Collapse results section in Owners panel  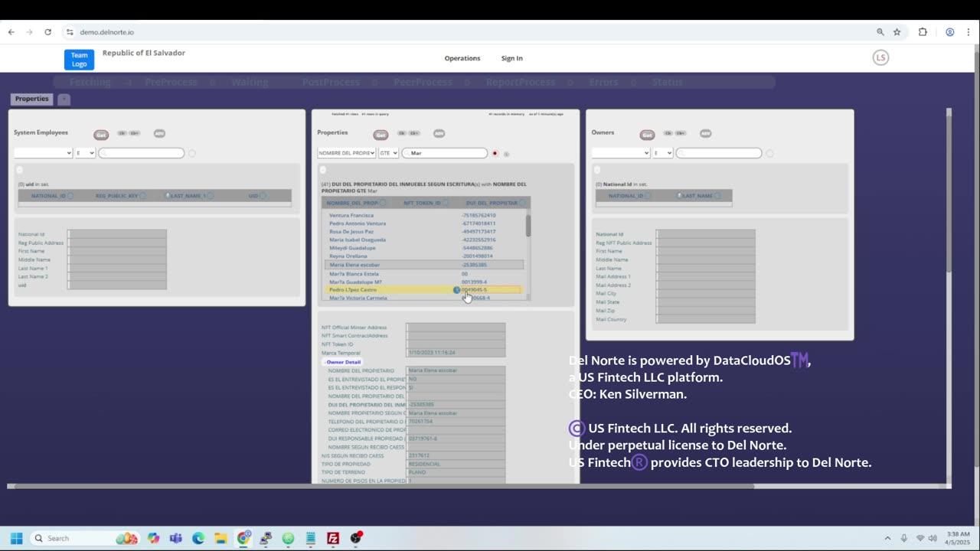pos(598,170)
